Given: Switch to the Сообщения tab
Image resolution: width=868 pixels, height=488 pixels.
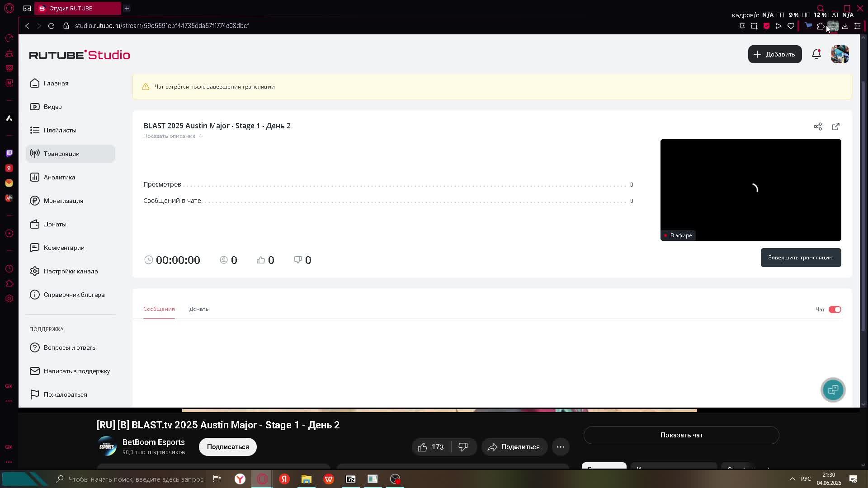Looking at the screenshot, I should pyautogui.click(x=159, y=309).
